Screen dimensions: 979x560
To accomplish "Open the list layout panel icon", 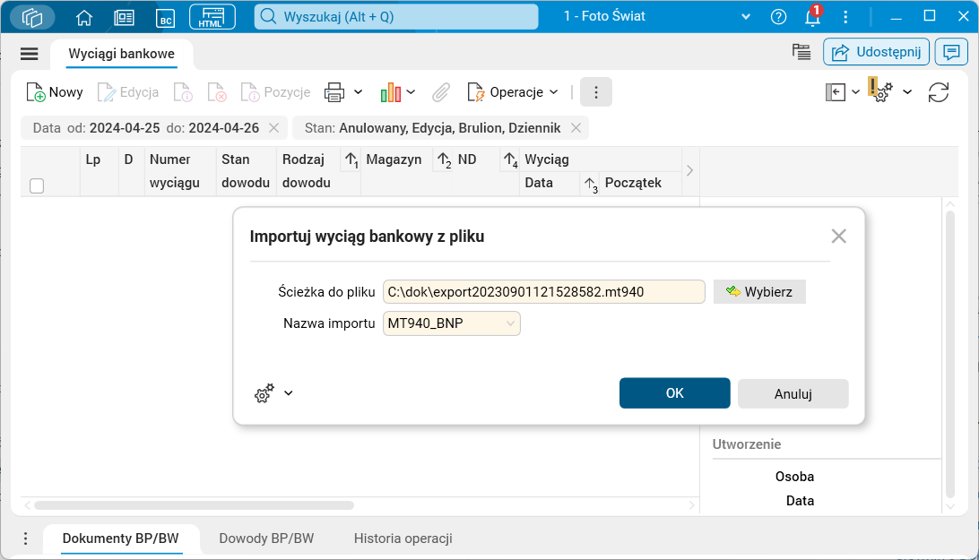I will click(801, 52).
